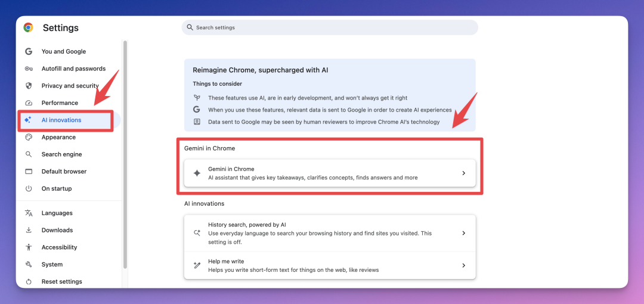This screenshot has height=304, width=644.
Task: Click the shield icon for Privacy and security
Action: coord(29,86)
